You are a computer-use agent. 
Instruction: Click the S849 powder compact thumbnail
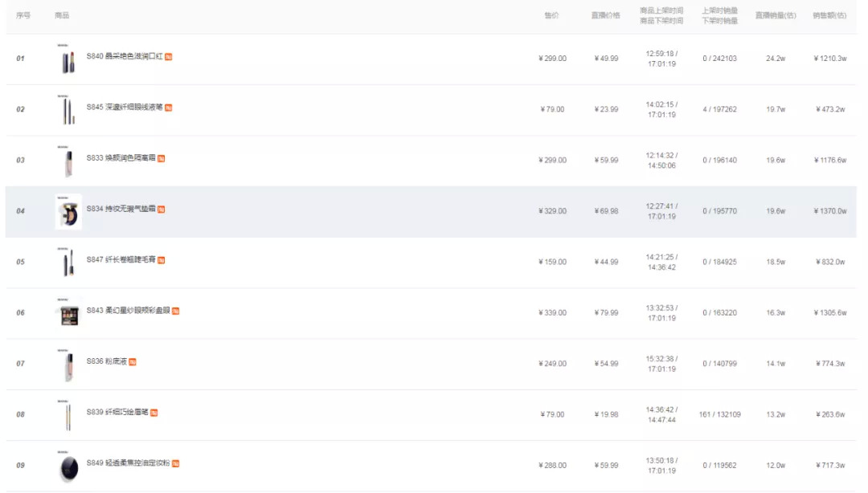point(68,467)
